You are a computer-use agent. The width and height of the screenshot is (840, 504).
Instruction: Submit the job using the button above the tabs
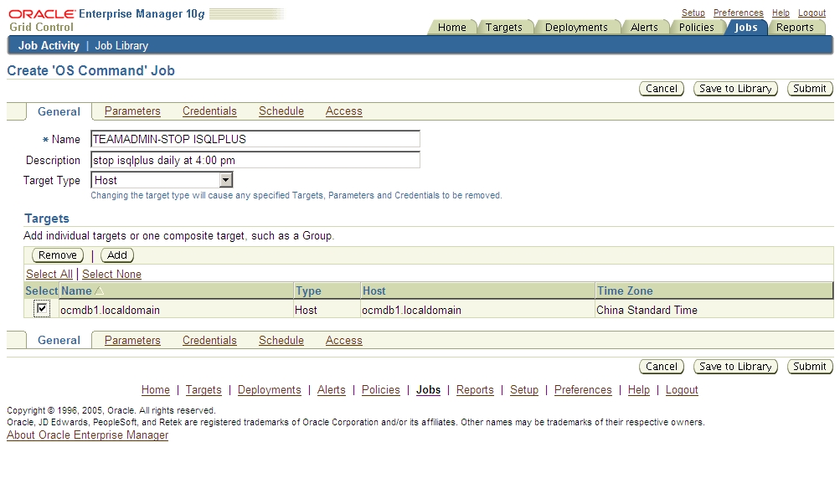(810, 89)
